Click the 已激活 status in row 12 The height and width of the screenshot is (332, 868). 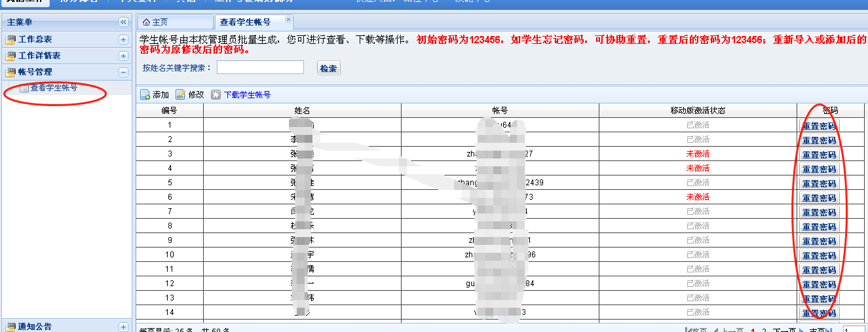tap(698, 284)
